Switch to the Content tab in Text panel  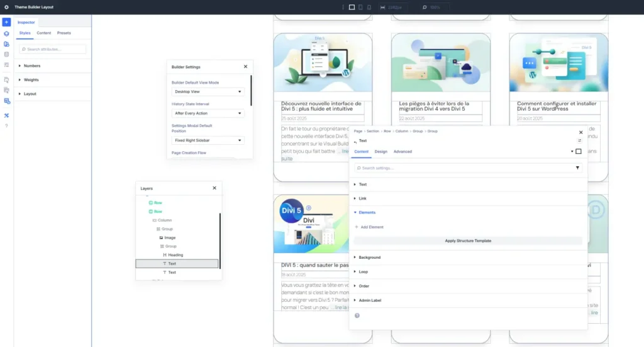pyautogui.click(x=362, y=152)
